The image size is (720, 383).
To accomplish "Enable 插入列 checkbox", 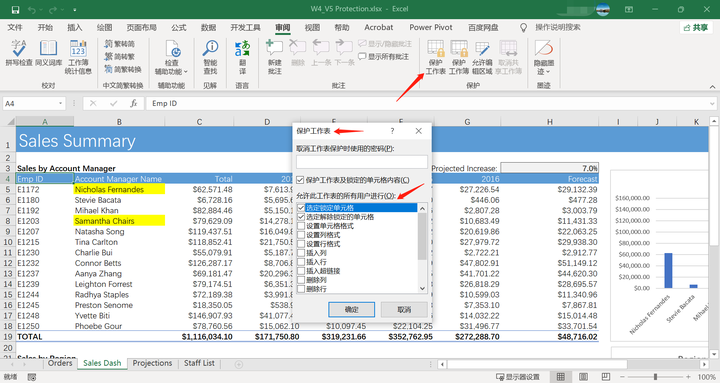I will pyautogui.click(x=301, y=253).
